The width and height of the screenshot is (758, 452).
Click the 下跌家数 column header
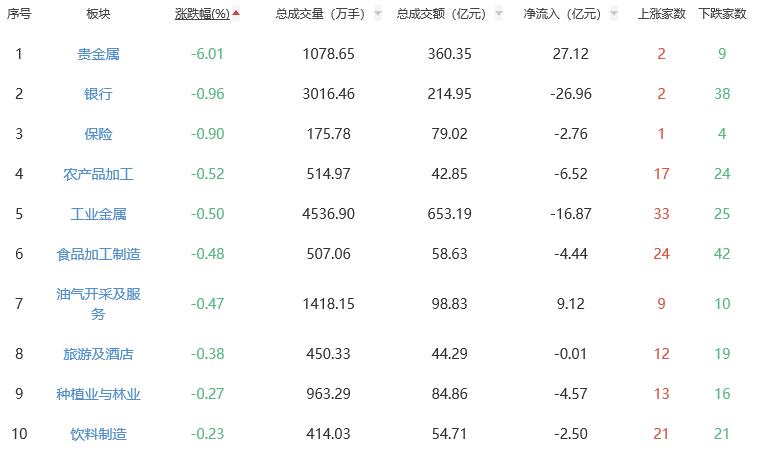pos(722,14)
